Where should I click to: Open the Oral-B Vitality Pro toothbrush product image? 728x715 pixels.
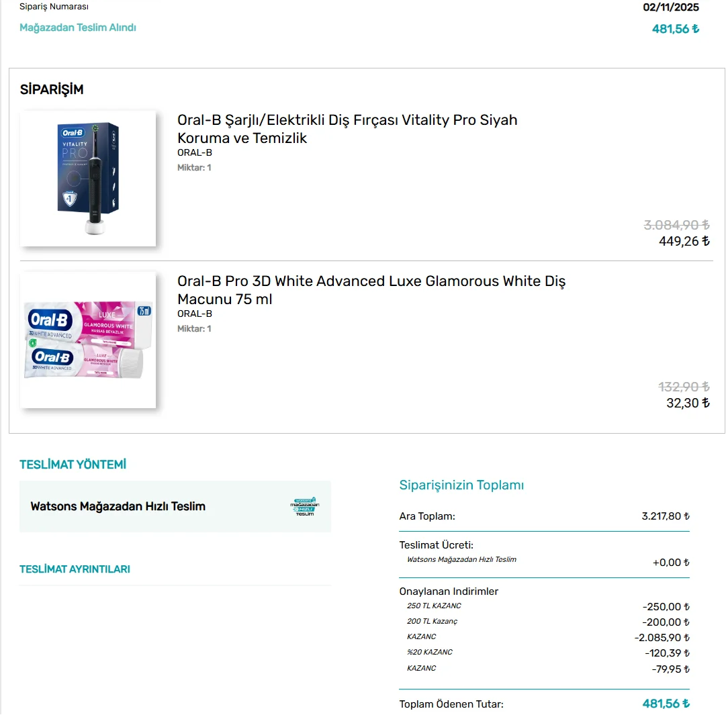pyautogui.click(x=88, y=179)
